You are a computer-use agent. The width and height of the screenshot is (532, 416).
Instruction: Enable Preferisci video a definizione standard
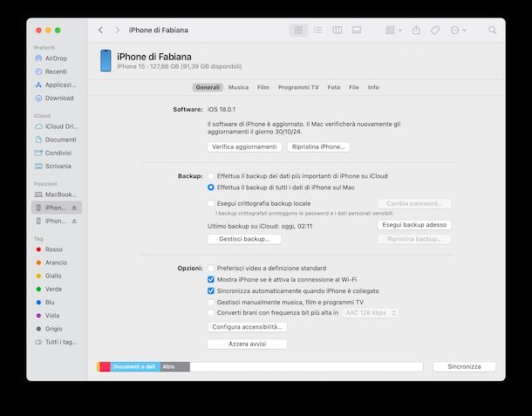point(211,268)
